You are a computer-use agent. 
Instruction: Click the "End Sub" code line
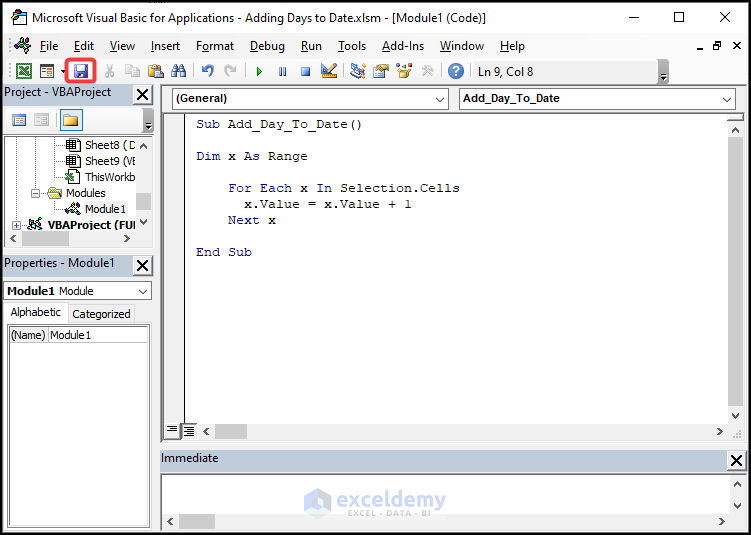point(224,252)
